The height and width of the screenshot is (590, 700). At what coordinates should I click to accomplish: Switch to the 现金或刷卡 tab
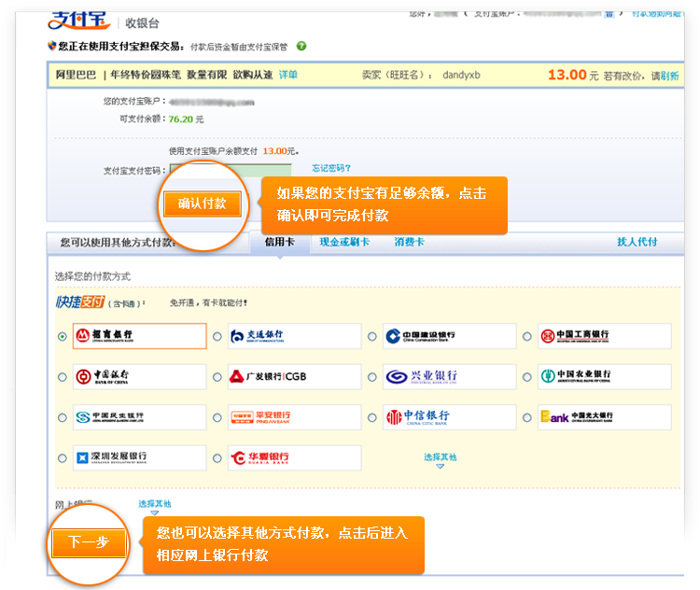coord(344,242)
